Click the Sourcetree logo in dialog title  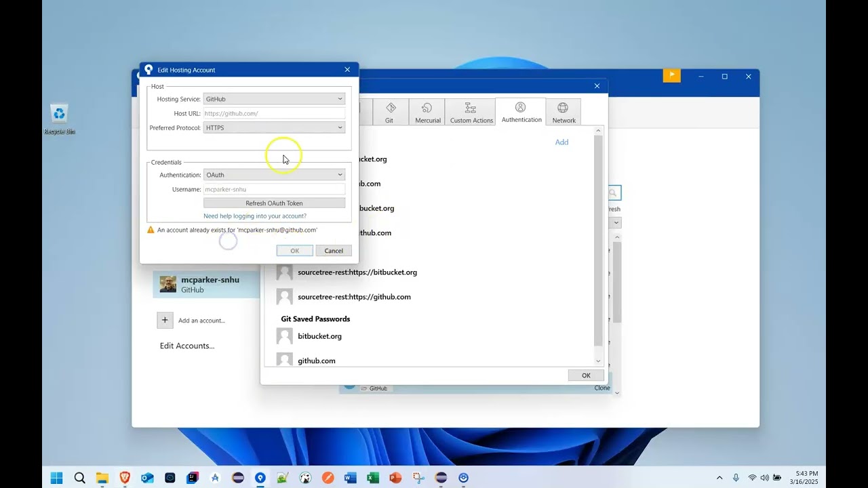[149, 70]
